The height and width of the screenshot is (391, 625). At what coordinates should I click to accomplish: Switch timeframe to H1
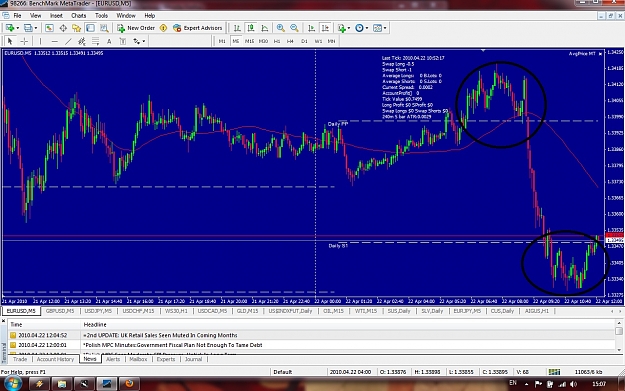pos(277,41)
